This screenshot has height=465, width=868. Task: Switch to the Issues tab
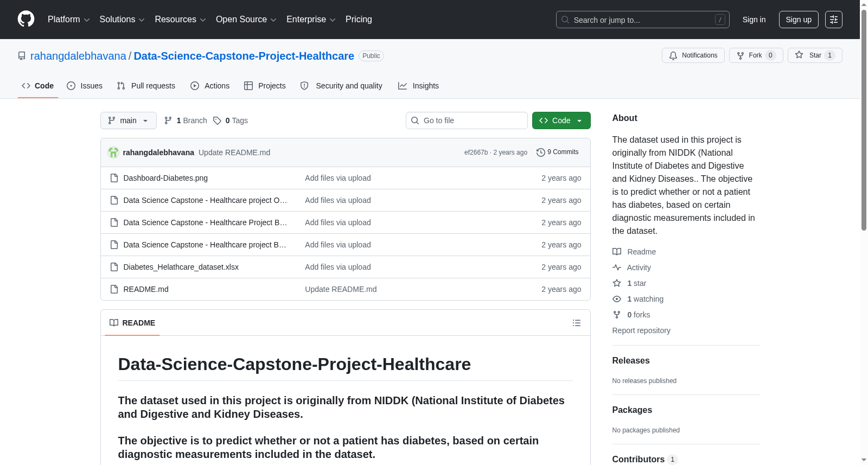click(85, 86)
